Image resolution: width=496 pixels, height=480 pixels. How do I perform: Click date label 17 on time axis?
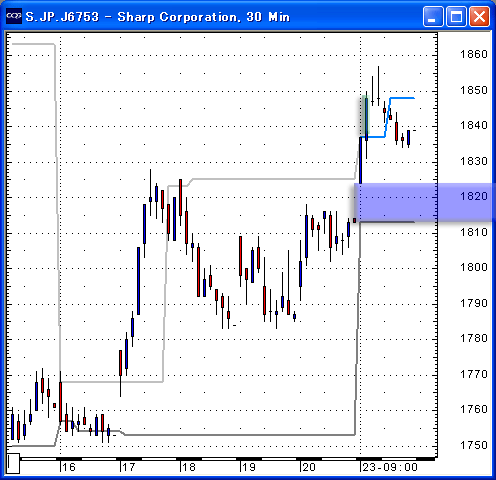[129, 467]
